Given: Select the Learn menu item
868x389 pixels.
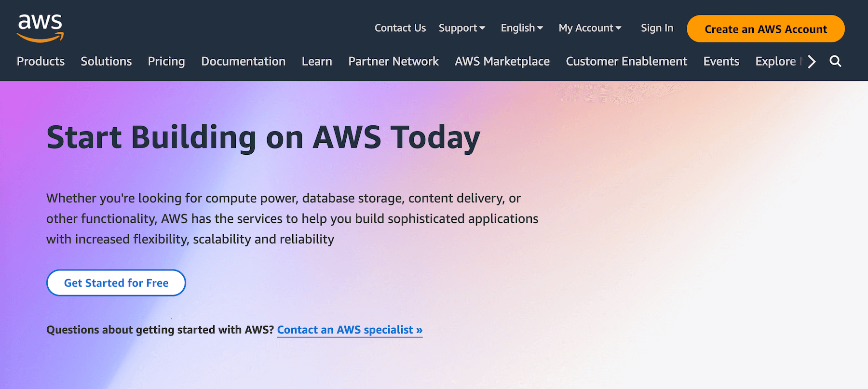Looking at the screenshot, I should (x=317, y=62).
